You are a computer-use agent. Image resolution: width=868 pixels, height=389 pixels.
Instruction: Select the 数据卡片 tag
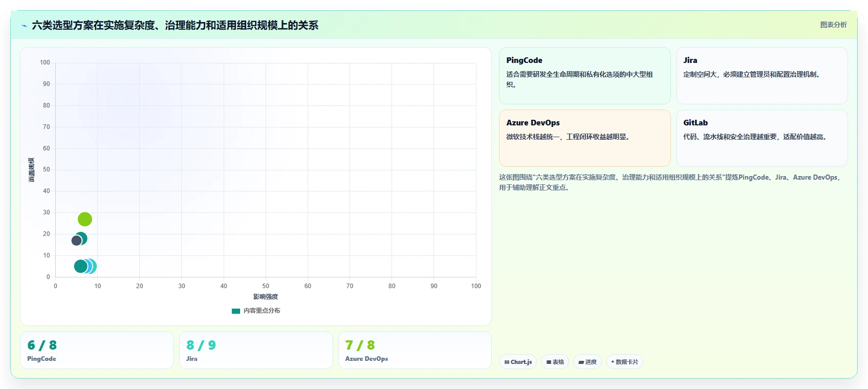tap(624, 362)
